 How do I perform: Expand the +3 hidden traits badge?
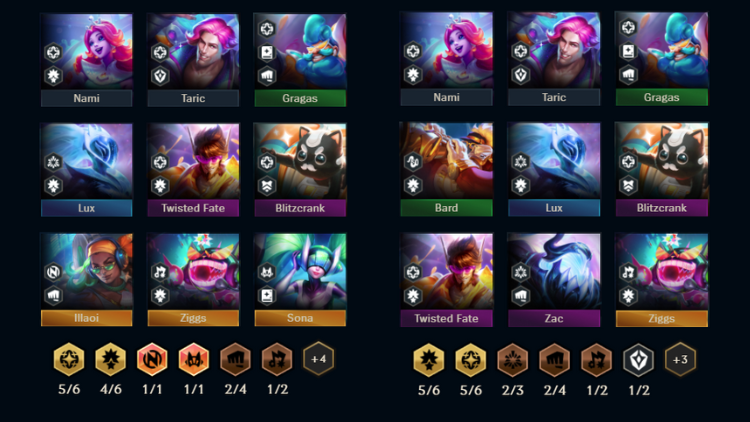pos(680,360)
